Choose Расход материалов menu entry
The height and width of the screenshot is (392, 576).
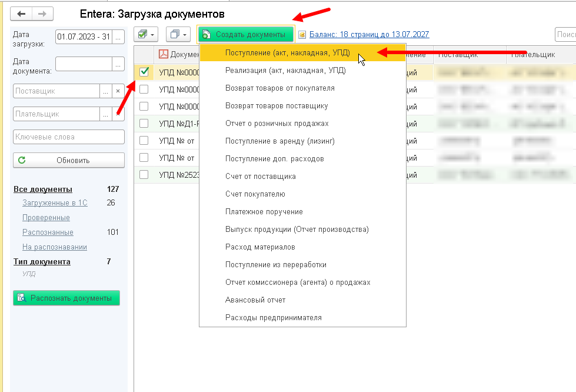click(x=302, y=247)
